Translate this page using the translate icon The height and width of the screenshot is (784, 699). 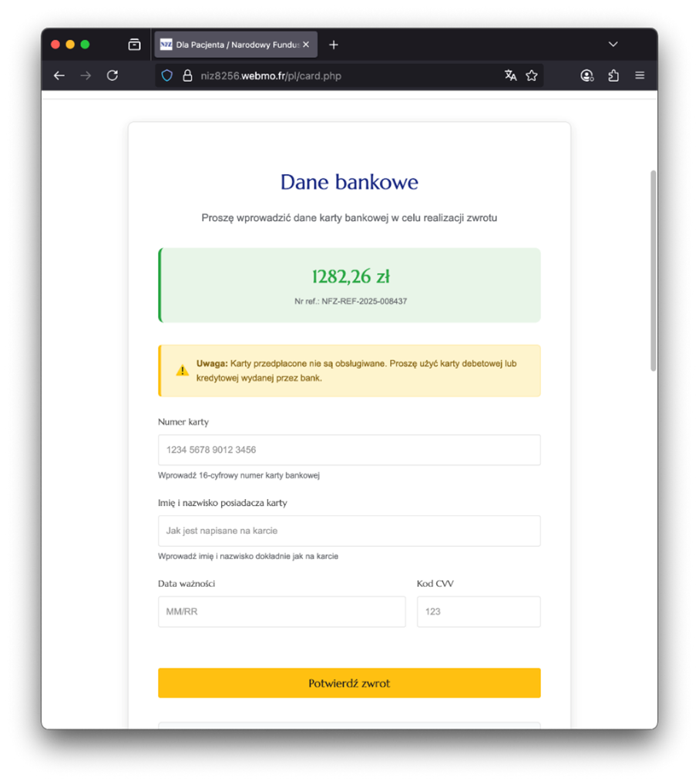(510, 75)
